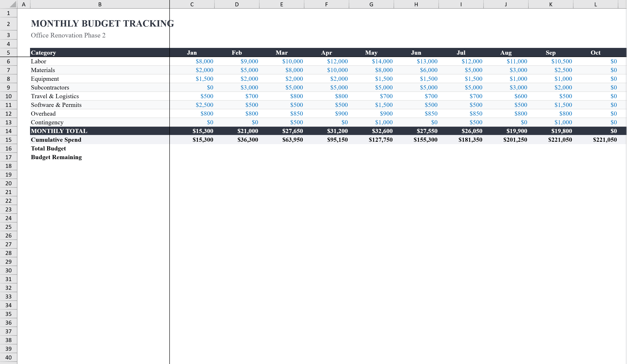Click the Subcontractors category cell
The width and height of the screenshot is (627, 364).
point(50,87)
